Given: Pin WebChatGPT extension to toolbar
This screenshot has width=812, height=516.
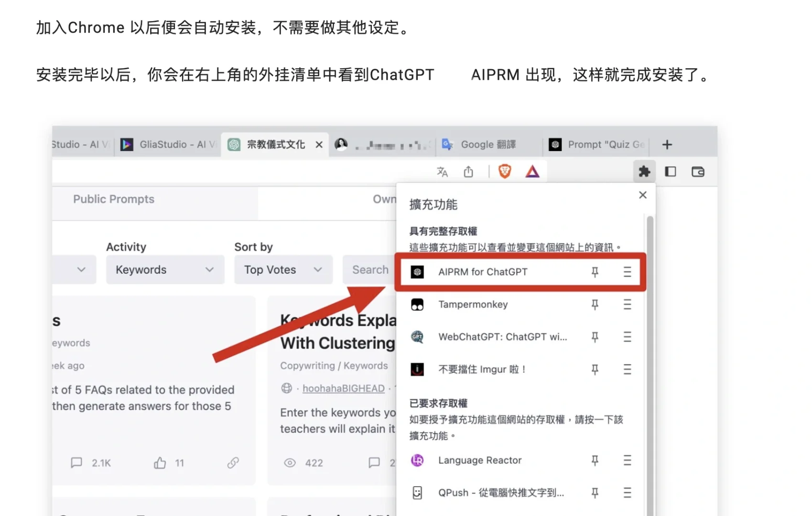Looking at the screenshot, I should 595,337.
